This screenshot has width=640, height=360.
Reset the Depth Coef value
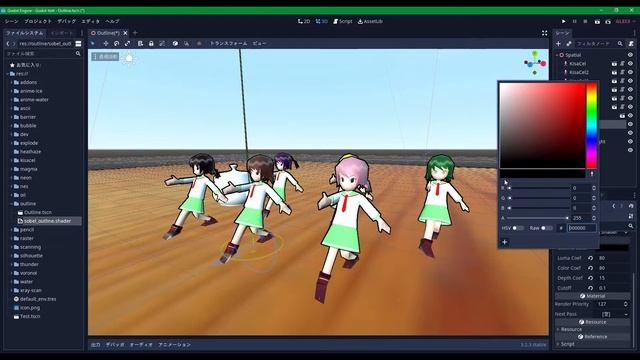(591, 278)
